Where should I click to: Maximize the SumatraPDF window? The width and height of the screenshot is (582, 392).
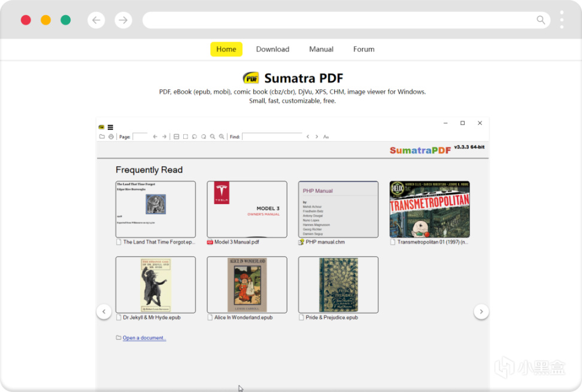[462, 123]
